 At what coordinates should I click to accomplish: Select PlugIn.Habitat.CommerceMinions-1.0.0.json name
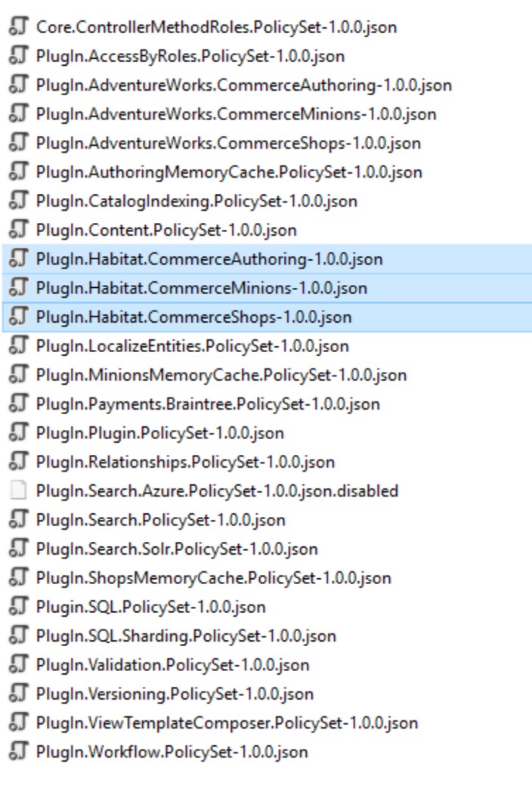point(201,288)
